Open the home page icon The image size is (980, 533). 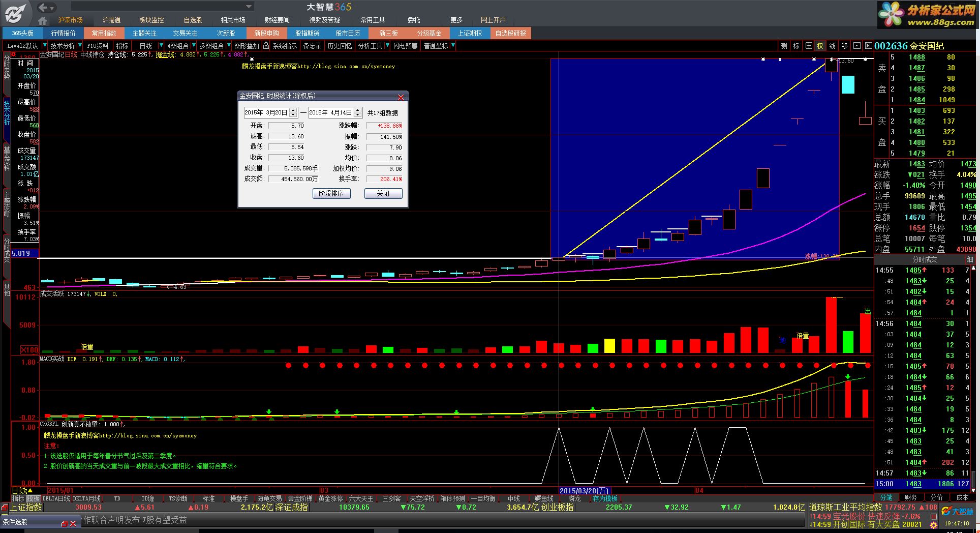point(43,20)
